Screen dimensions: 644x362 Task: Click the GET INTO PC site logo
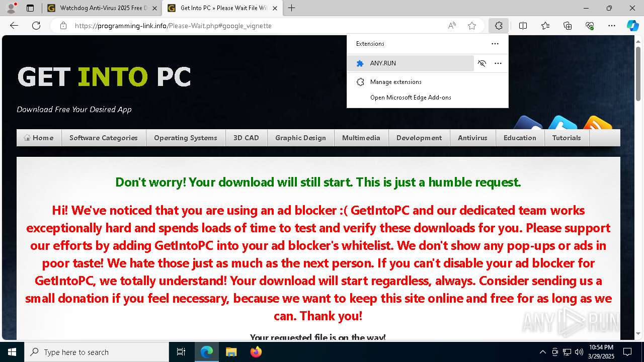click(x=104, y=77)
